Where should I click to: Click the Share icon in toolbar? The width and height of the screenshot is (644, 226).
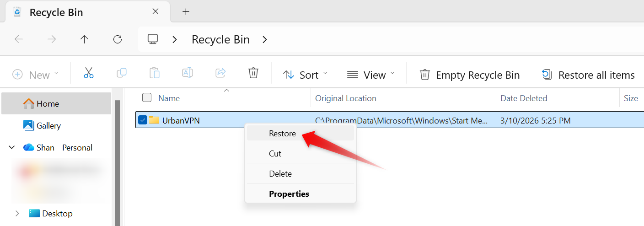pos(220,73)
